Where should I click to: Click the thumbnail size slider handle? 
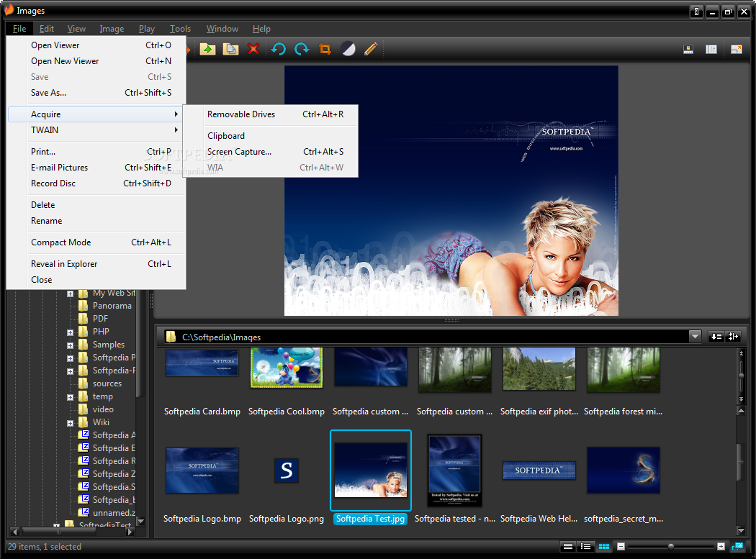[670, 547]
